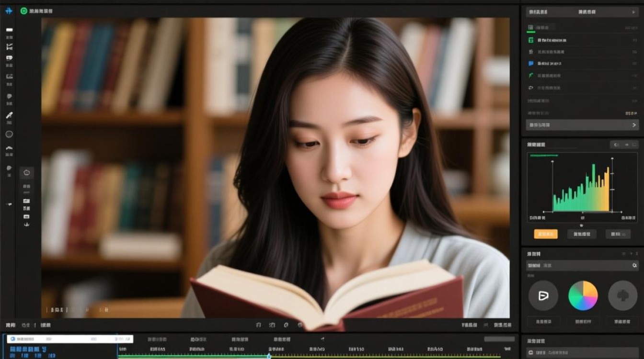This screenshot has width=644, height=359.
Task: Select the ellipse circle tool in left toolbar
Action: (9, 135)
